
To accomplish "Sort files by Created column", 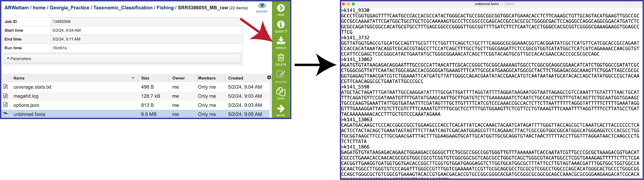I will 236,78.
